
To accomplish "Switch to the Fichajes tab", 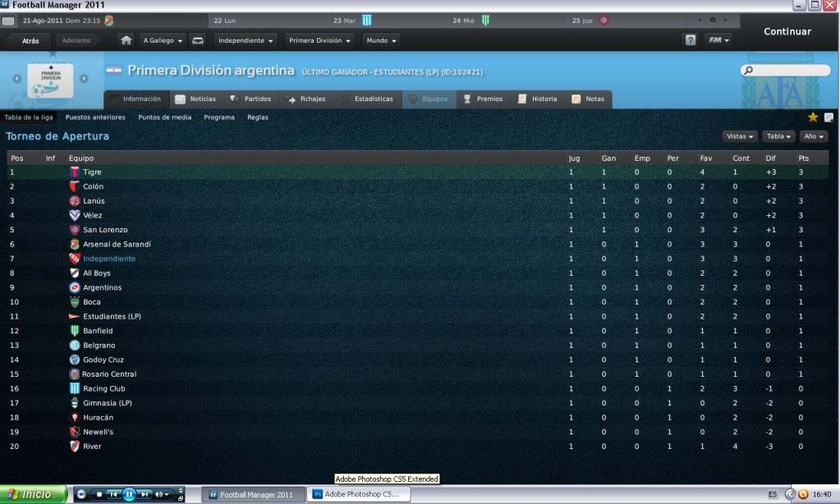I will pos(306,99).
